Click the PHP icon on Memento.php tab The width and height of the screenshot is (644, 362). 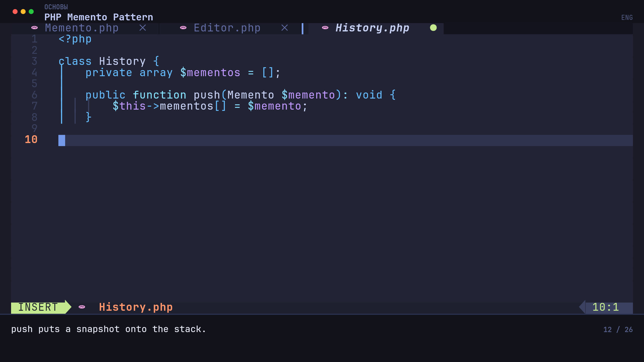(x=34, y=28)
